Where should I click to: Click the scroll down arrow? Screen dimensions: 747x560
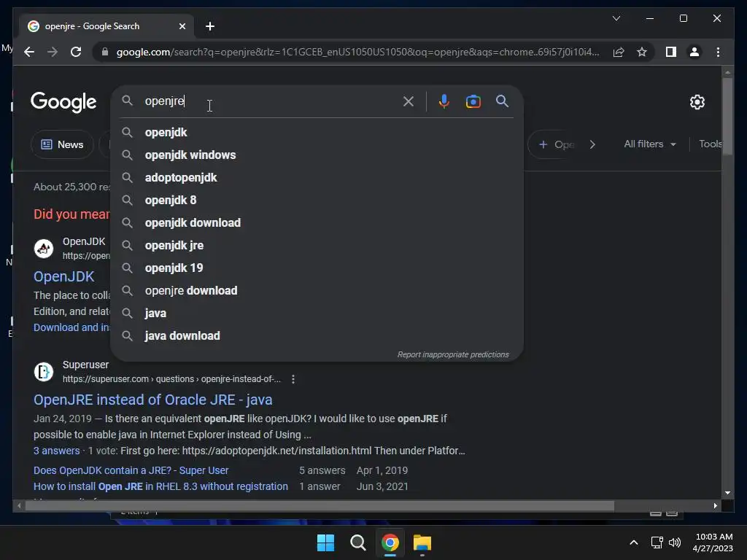tap(727, 493)
